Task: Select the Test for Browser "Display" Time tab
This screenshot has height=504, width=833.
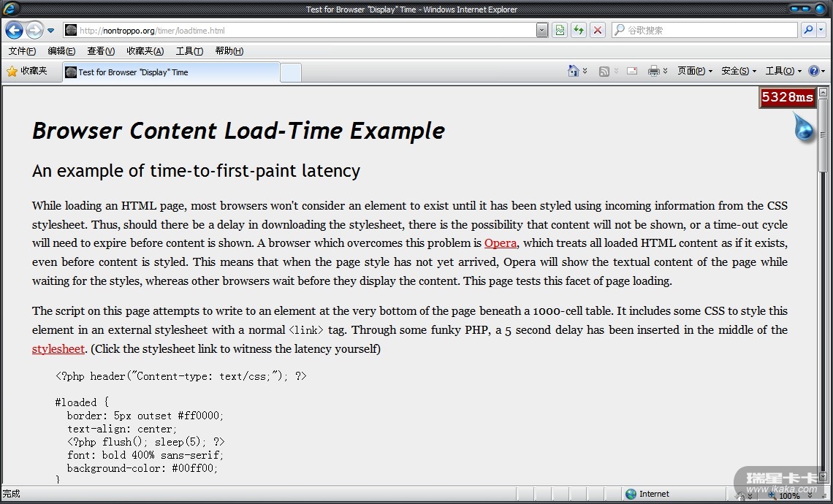Action: (171, 72)
